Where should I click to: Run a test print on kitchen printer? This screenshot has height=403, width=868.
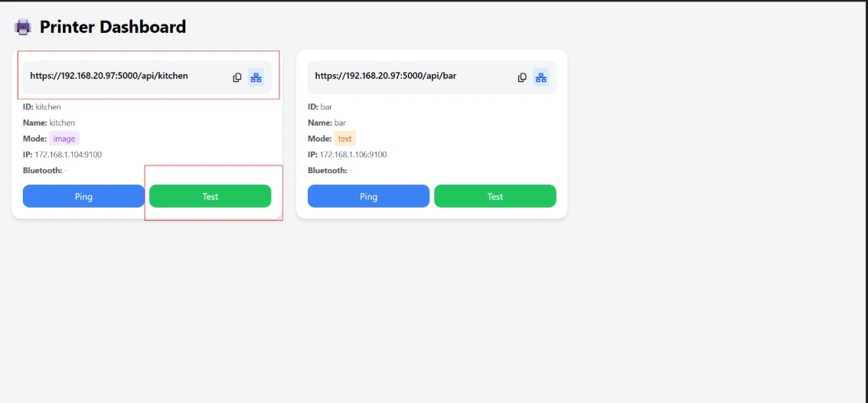point(210,196)
